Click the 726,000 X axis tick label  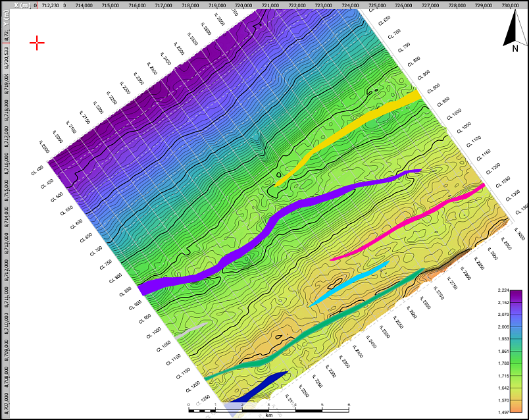[403, 5]
